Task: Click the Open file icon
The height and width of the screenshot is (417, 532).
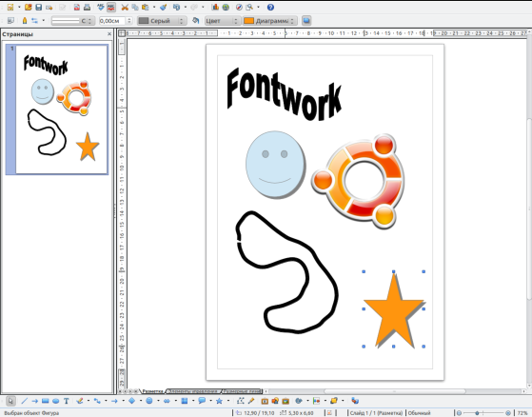Action: [29, 7]
